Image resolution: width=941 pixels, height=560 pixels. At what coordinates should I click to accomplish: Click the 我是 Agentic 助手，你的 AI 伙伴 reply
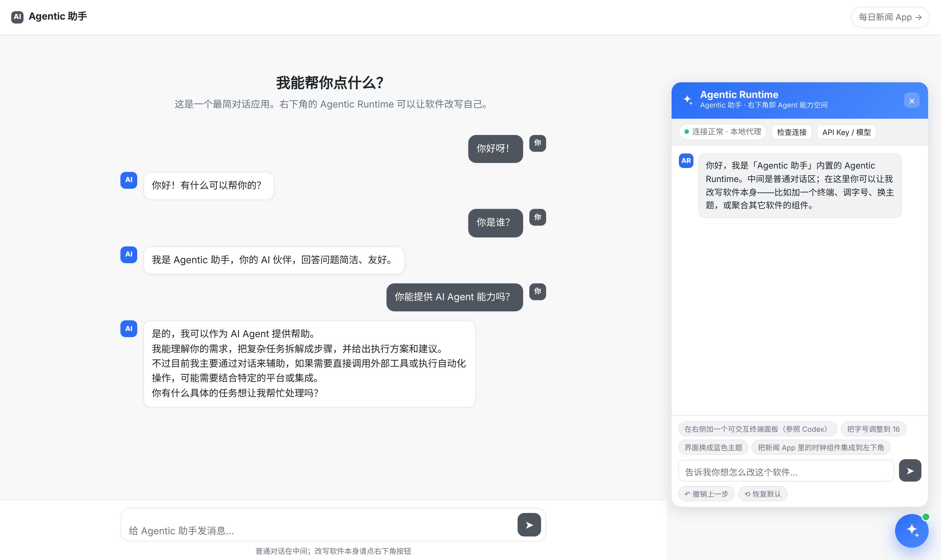click(274, 260)
